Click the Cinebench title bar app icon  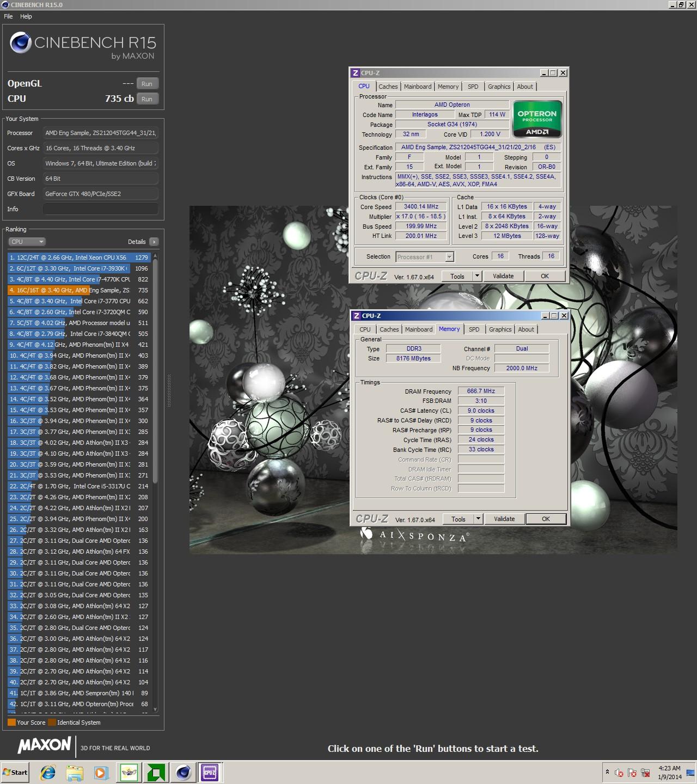click(5, 4)
